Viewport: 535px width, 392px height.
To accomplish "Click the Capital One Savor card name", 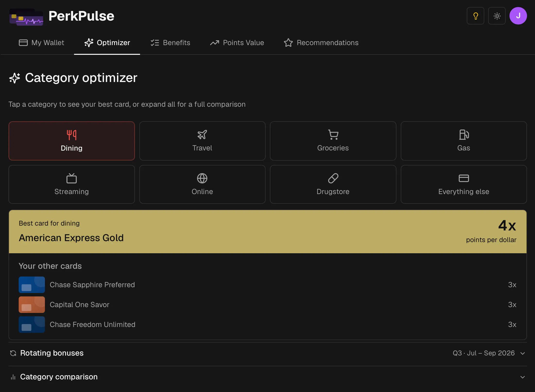I will (80, 305).
